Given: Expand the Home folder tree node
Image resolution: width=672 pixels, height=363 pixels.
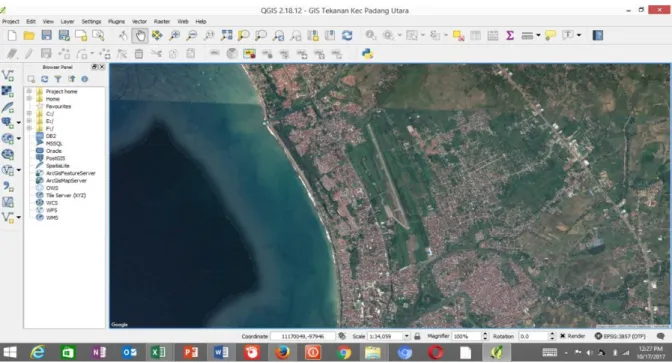Looking at the screenshot, I should coord(29,99).
